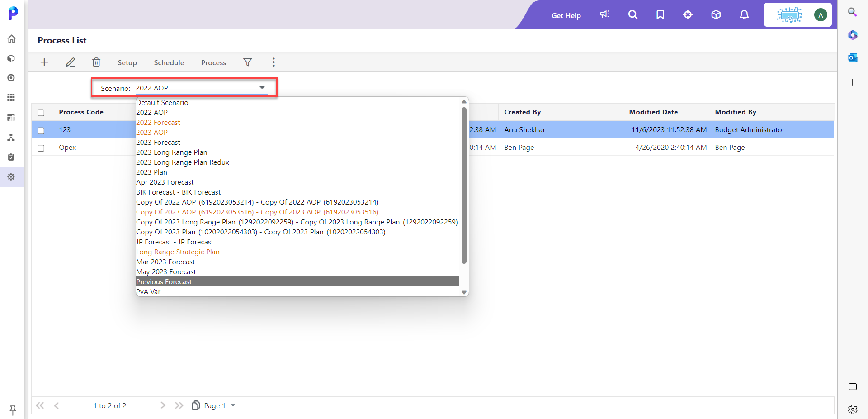Screen dimensions: 868x419
Task: Open the Outlook icon in browser sidebar
Action: click(x=853, y=57)
